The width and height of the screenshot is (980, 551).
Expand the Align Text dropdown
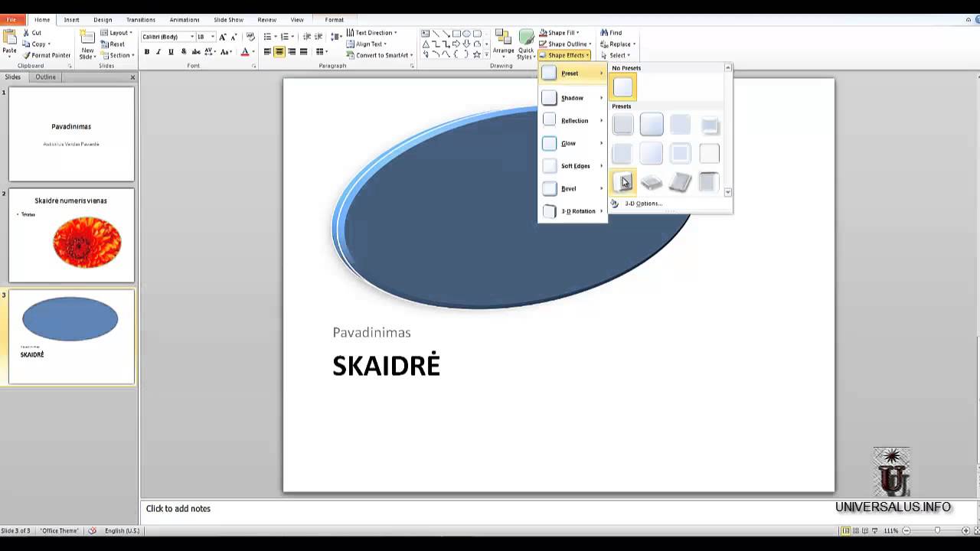click(x=367, y=44)
